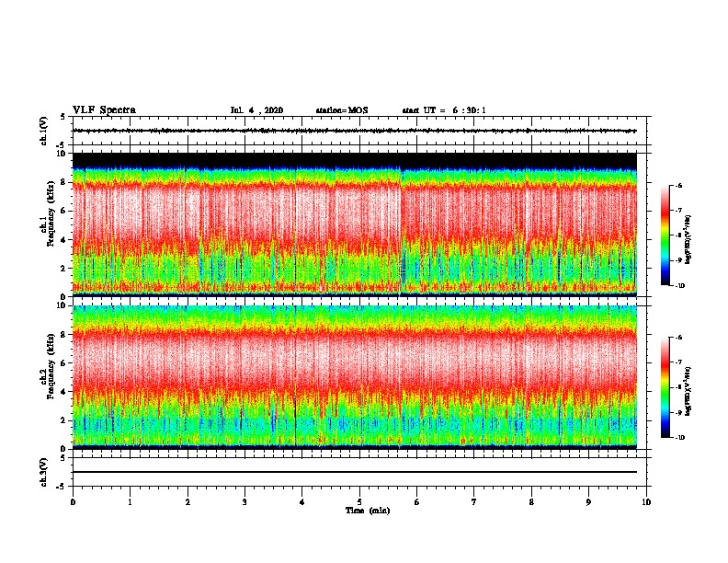This screenshot has width=728, height=563.
Task: Click the 'Time (min)' axis label
Action: [x=368, y=511]
